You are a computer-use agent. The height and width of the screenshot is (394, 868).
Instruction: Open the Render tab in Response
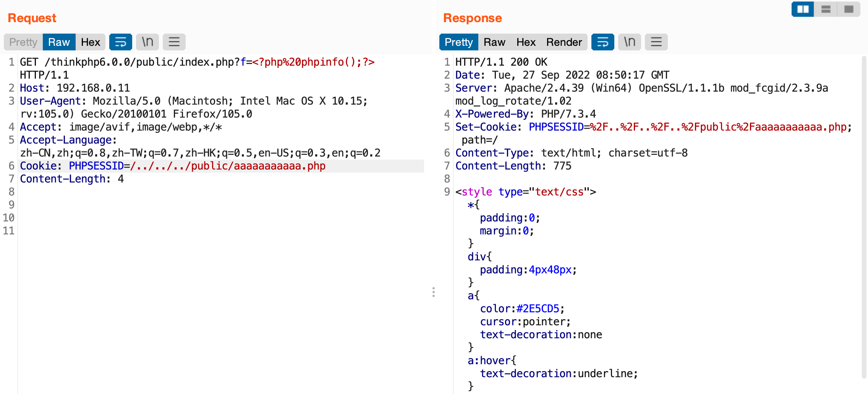564,42
